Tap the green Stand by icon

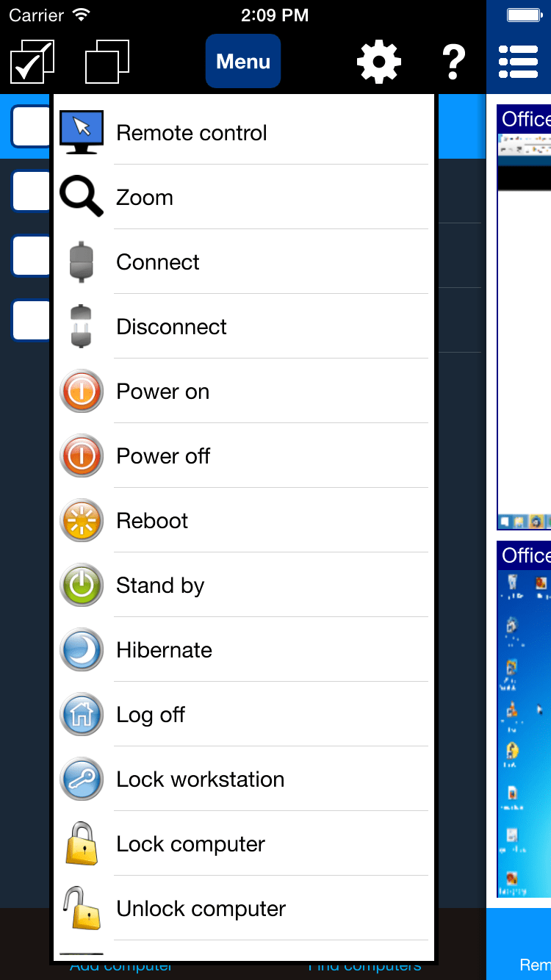click(81, 585)
